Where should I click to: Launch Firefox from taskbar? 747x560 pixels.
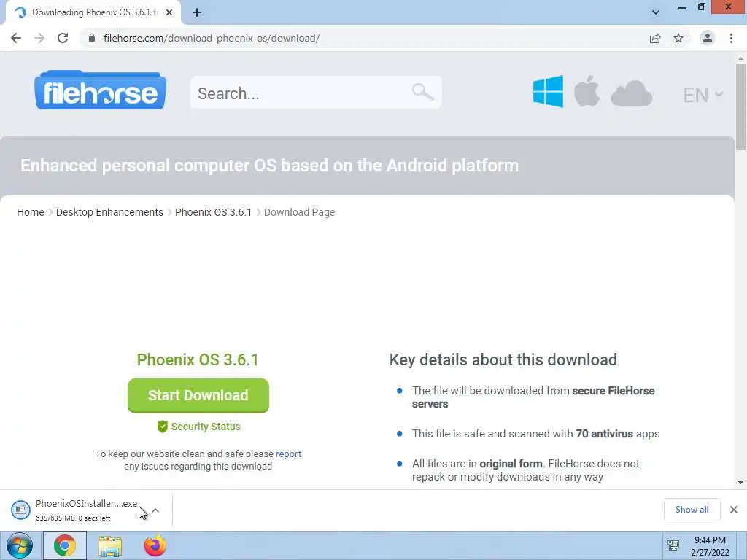155,545
